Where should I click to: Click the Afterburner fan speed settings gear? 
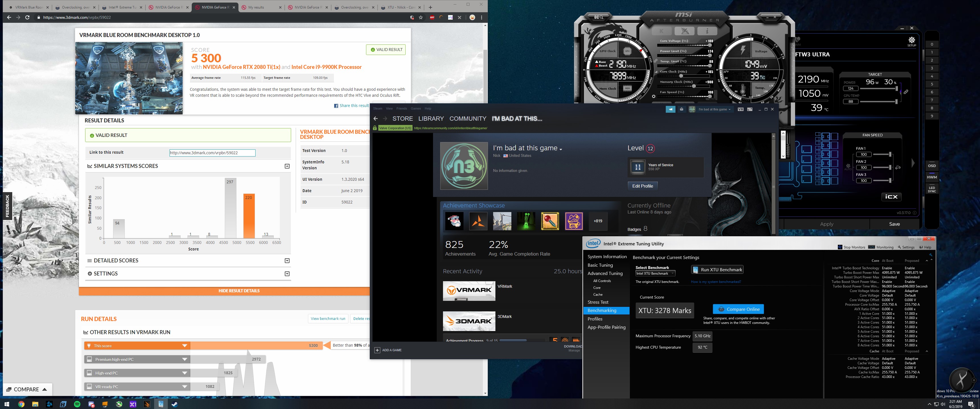point(654,96)
